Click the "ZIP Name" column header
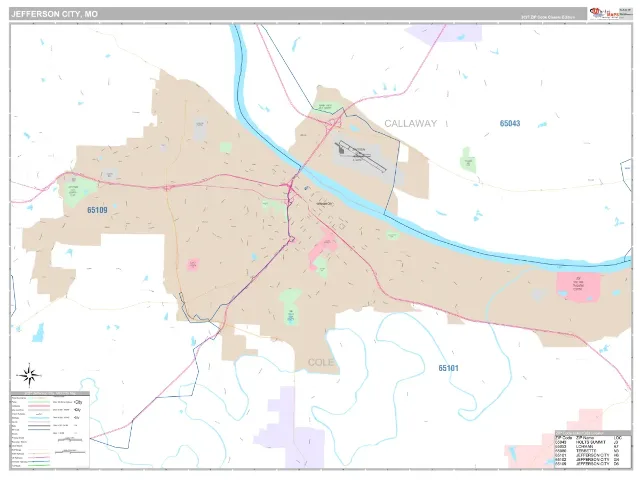 [x=584, y=438]
